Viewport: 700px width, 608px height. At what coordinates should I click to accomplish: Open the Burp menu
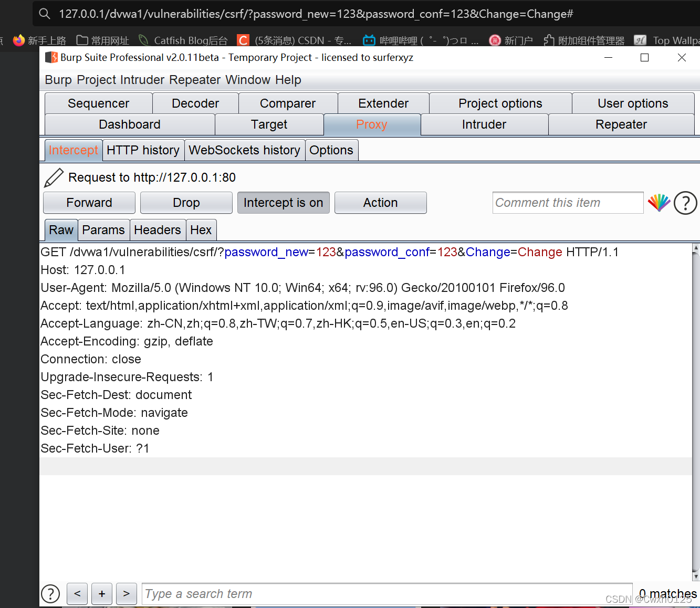click(x=58, y=80)
